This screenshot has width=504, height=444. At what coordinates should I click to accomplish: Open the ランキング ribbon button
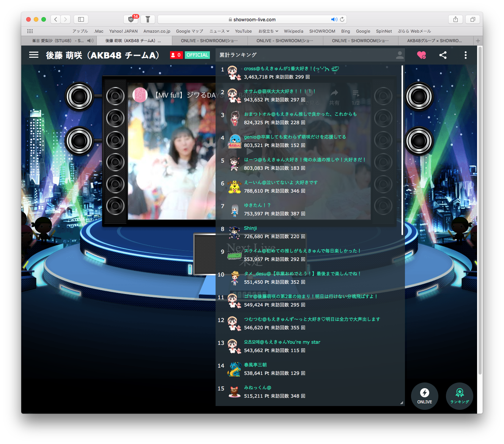coord(460,396)
